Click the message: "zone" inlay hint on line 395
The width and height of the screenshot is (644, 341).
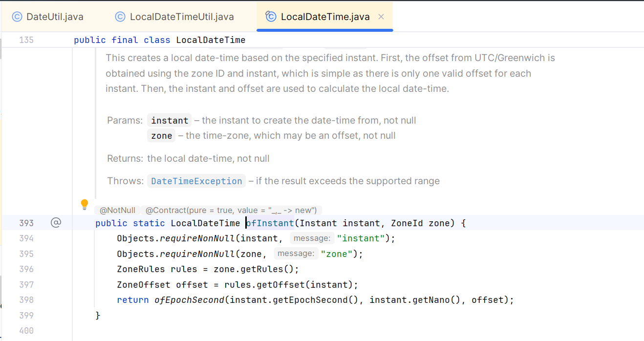[x=296, y=254]
